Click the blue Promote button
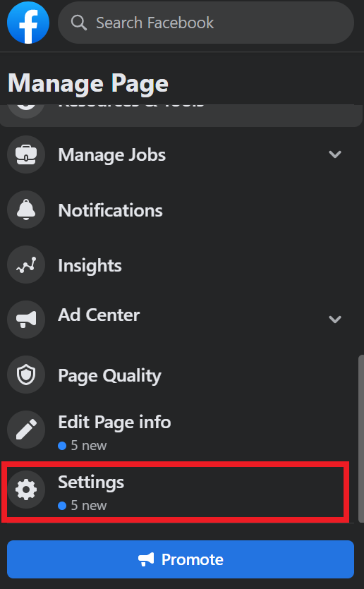The width and height of the screenshot is (364, 589). [x=181, y=559]
